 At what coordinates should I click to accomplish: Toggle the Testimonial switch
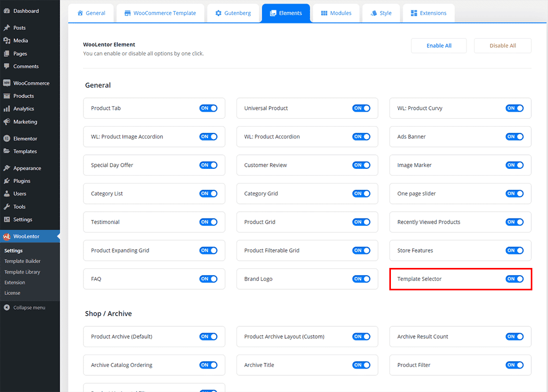pos(208,222)
